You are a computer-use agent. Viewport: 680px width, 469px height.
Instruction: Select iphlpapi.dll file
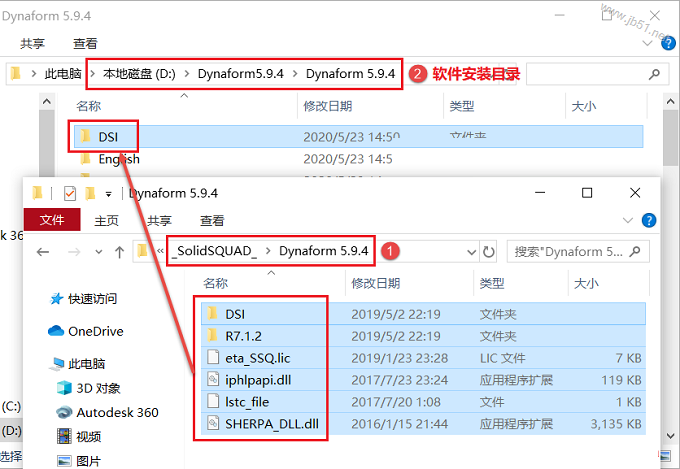coord(423,380)
